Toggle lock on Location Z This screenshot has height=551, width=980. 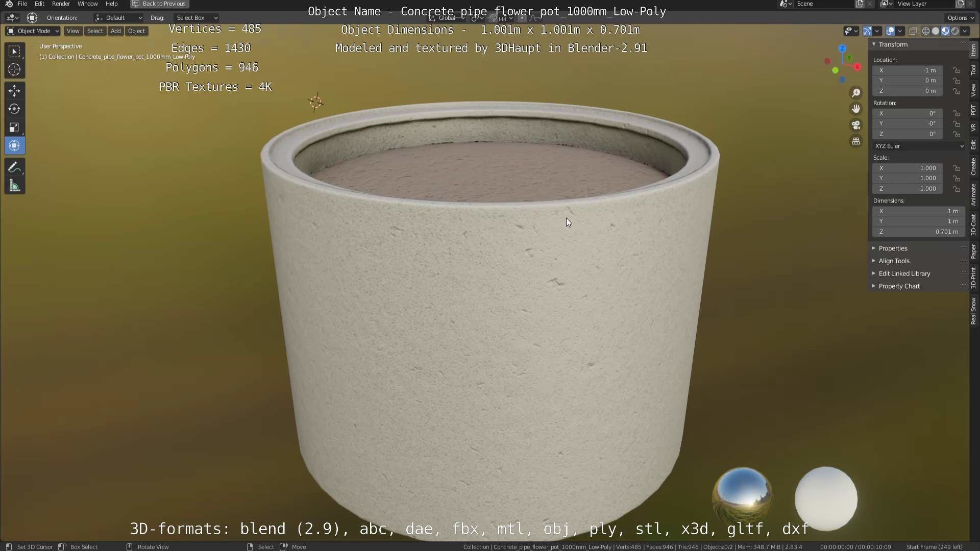pos(957,91)
